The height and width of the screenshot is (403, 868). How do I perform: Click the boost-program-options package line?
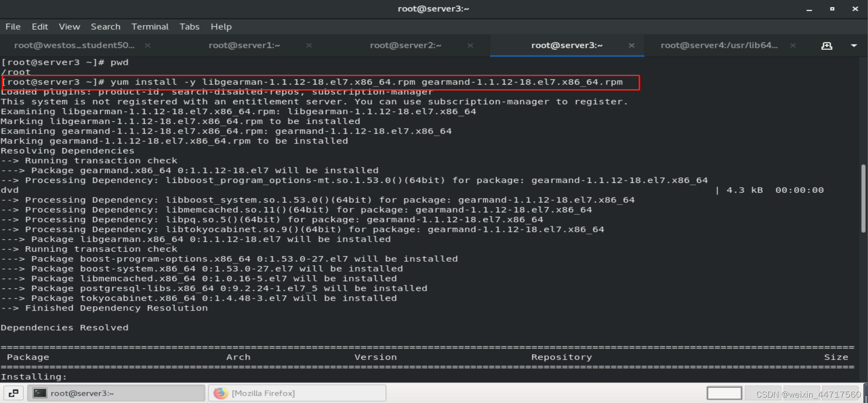(x=229, y=259)
